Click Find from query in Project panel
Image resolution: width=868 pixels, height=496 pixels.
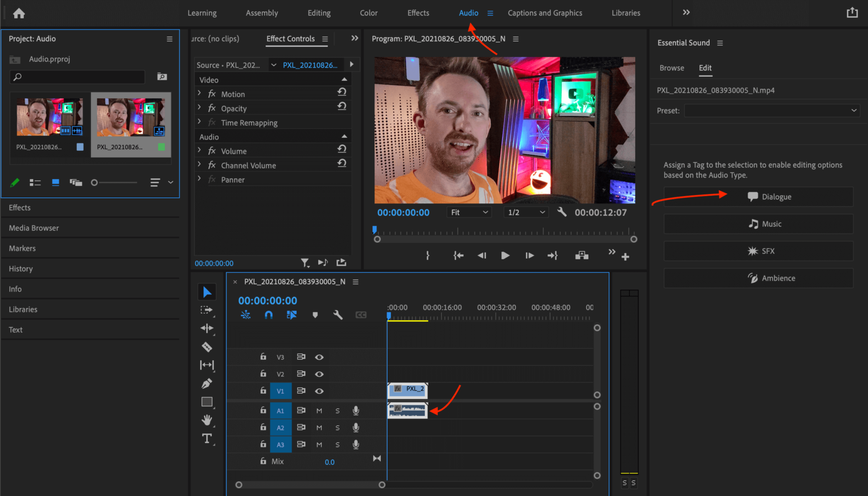pos(162,76)
